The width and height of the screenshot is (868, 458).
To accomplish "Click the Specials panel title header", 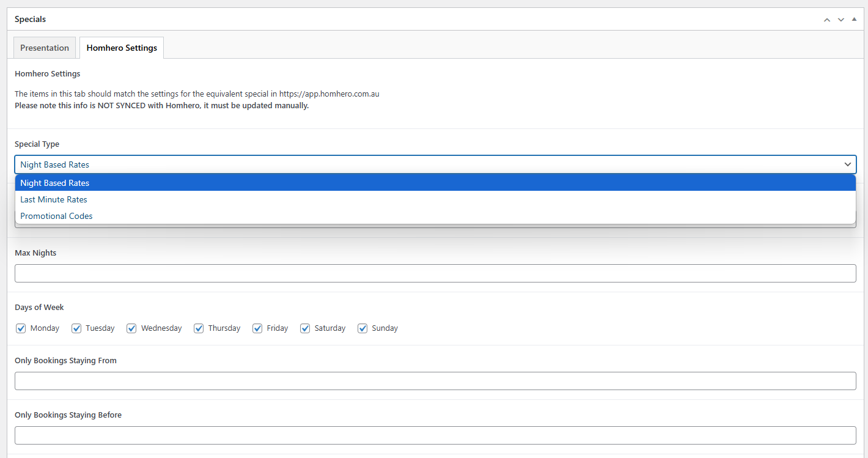I will tap(31, 20).
